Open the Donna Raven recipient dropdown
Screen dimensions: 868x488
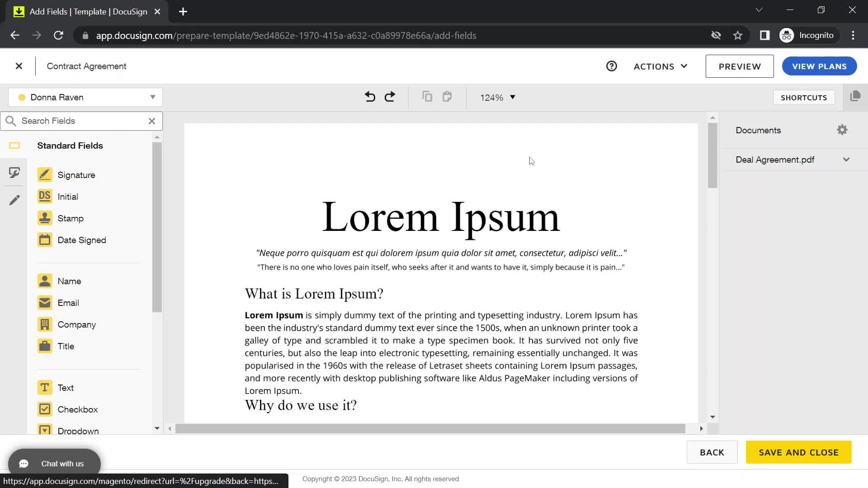click(85, 97)
